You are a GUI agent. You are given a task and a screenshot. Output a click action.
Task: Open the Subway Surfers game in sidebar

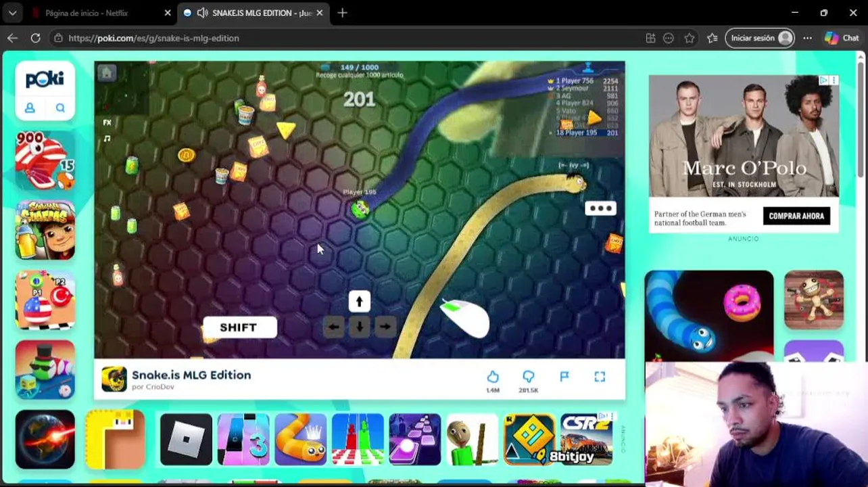(x=45, y=230)
